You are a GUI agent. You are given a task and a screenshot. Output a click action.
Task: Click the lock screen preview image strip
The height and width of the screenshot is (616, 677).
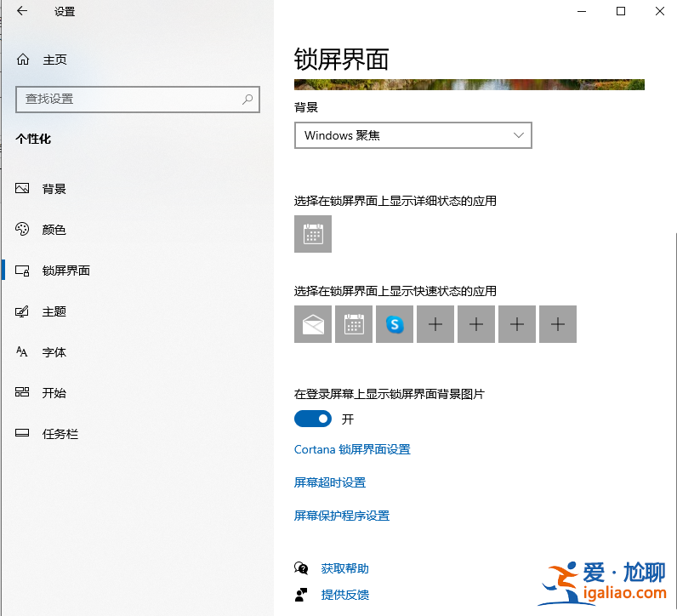(x=469, y=85)
